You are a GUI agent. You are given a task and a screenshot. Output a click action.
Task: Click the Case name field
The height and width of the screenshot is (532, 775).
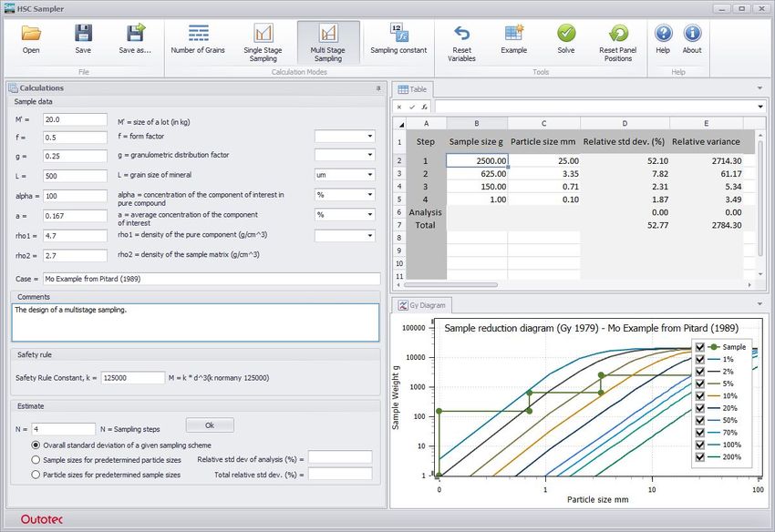coord(212,279)
